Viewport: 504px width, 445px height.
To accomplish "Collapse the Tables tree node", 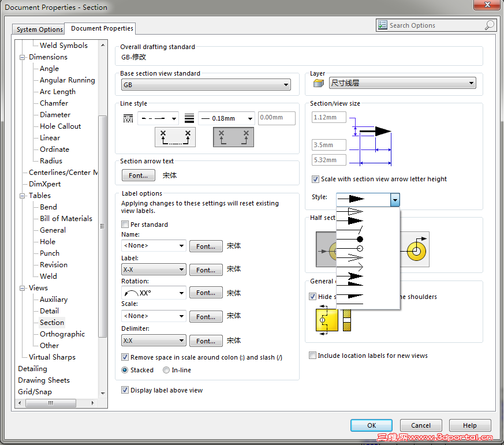I will pos(22,196).
